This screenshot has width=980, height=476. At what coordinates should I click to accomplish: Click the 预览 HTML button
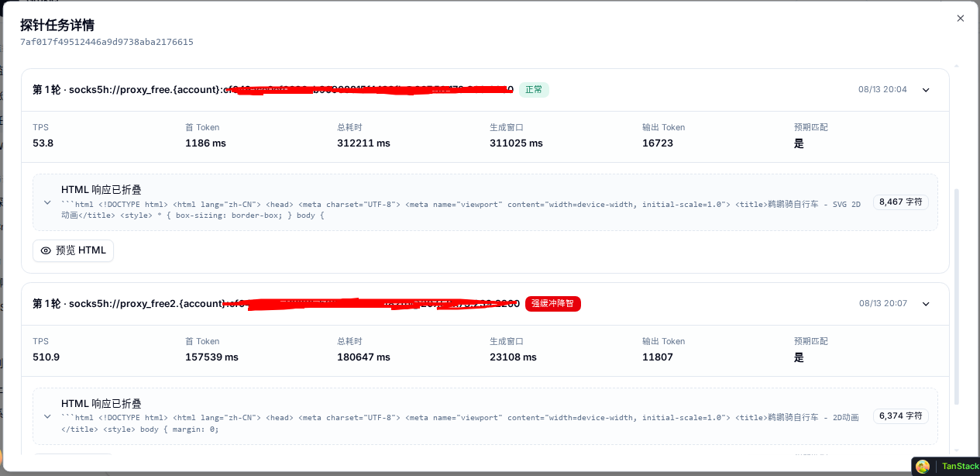point(73,250)
